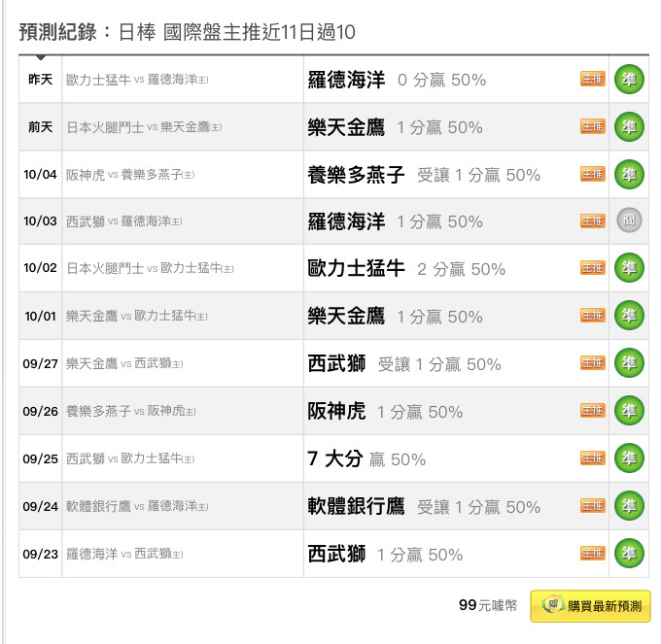Click prediction 歐力士猛牛 2 分贏 50%
Viewport: 661px width, 644px height.
406,269
